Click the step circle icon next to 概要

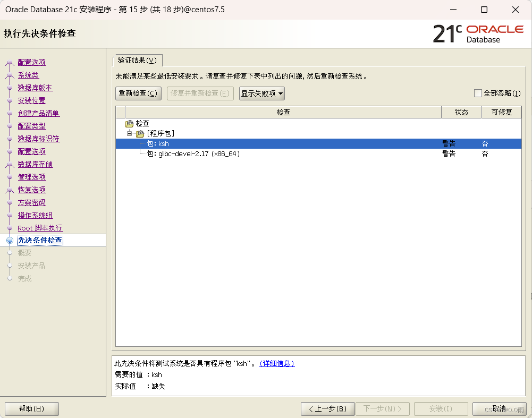(10, 253)
